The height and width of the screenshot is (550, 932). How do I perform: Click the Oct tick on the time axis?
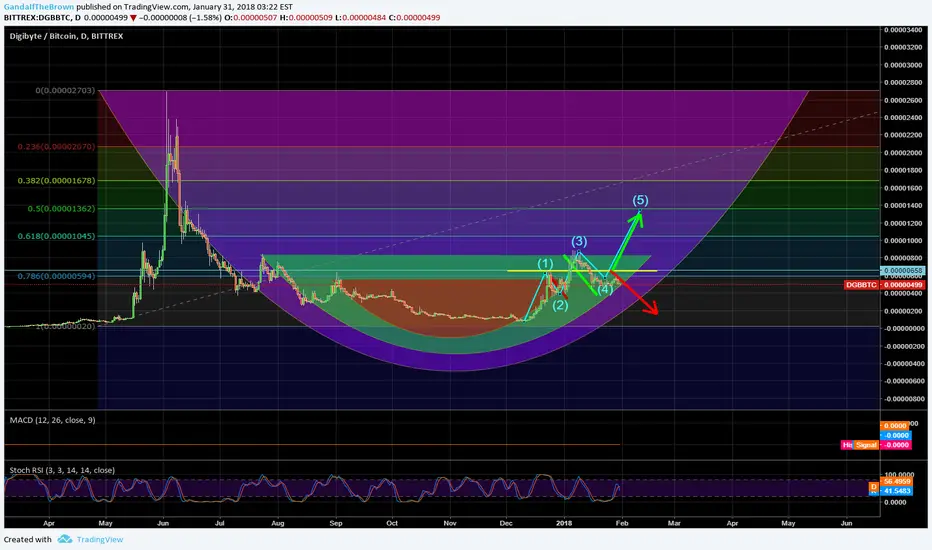[x=392, y=523]
